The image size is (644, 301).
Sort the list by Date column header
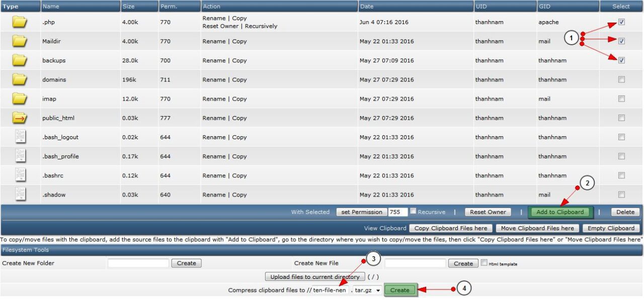pyautogui.click(x=366, y=7)
